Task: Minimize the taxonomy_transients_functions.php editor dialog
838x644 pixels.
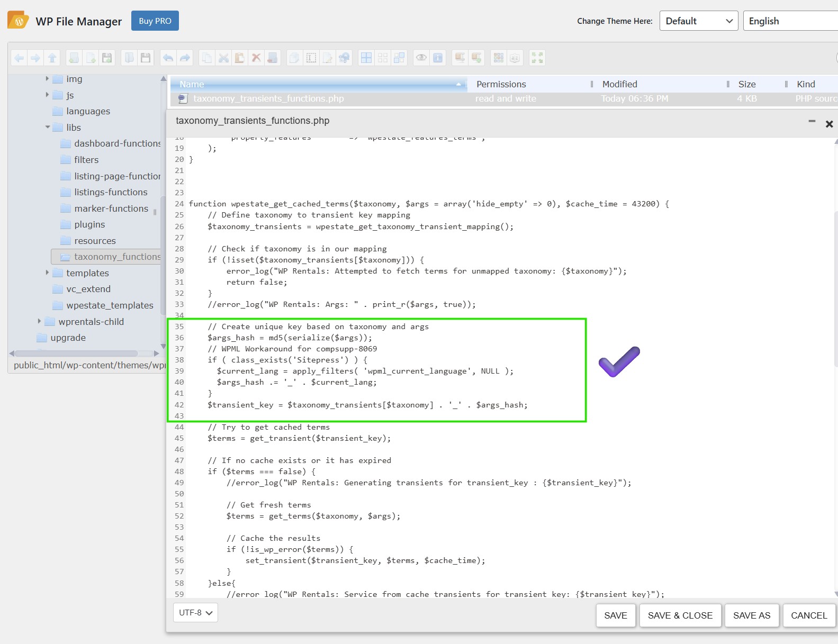Action: [x=812, y=122]
